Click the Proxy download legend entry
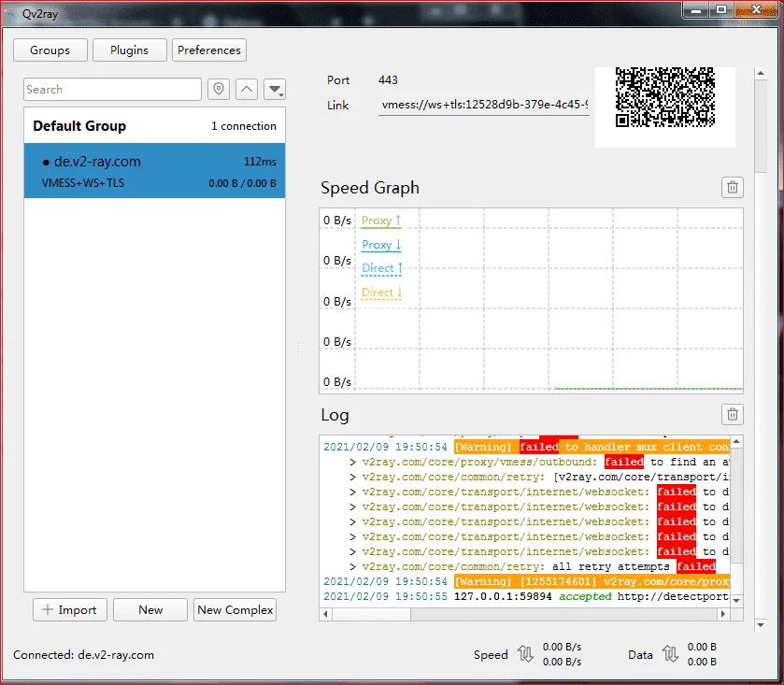The height and width of the screenshot is (685, 784). coord(381,245)
